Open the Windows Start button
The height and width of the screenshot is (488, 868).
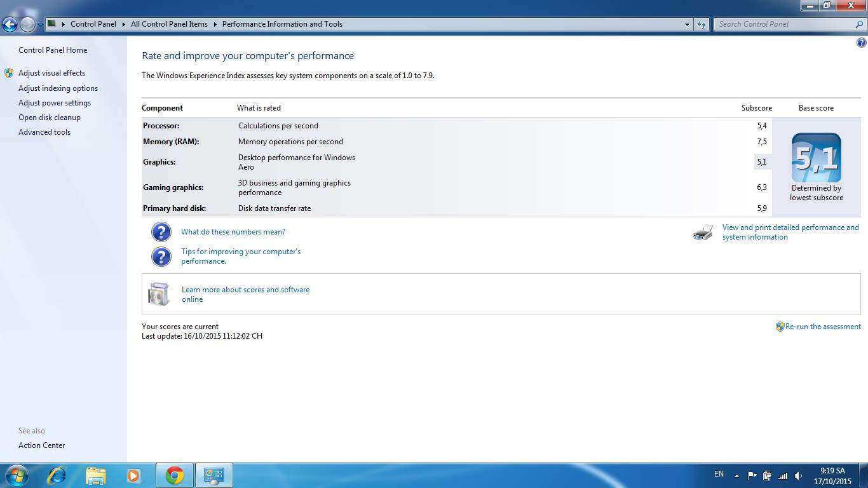point(16,475)
